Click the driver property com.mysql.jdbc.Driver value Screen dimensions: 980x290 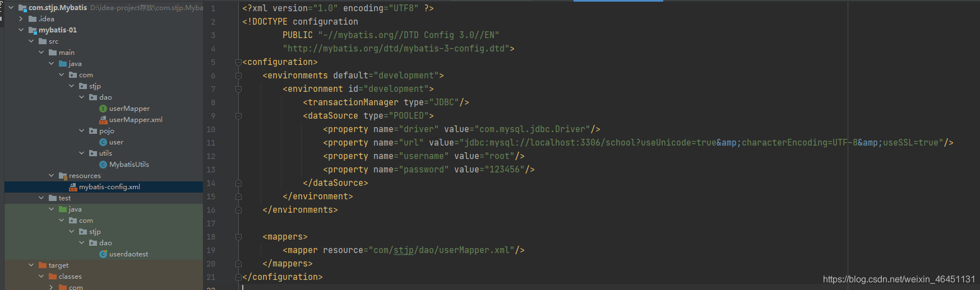532,129
